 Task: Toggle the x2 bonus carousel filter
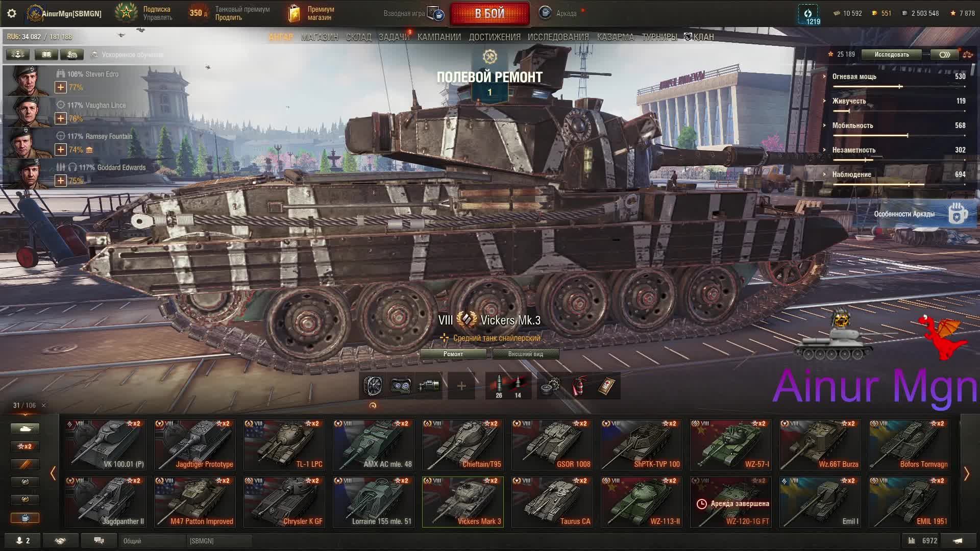click(x=25, y=446)
